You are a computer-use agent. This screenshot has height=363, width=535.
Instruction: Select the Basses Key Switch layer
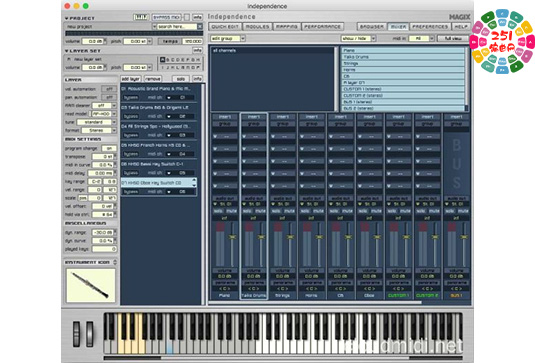tap(158, 164)
